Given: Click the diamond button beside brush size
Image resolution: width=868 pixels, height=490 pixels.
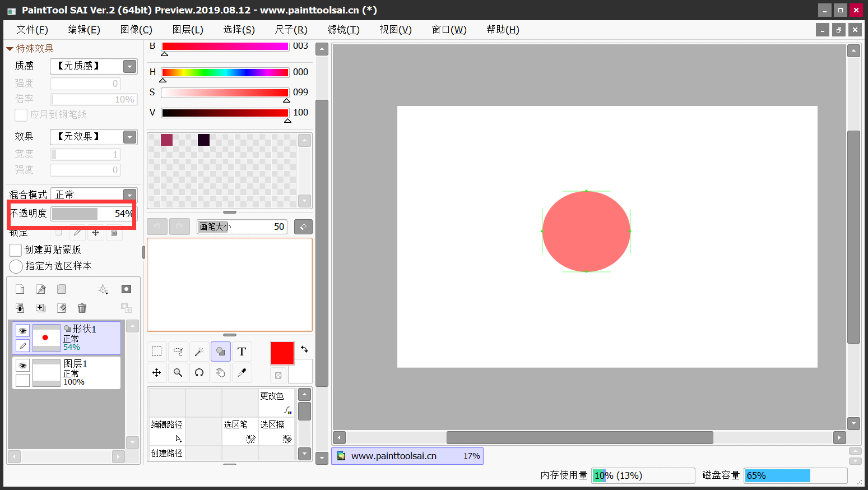Looking at the screenshot, I should pos(303,226).
